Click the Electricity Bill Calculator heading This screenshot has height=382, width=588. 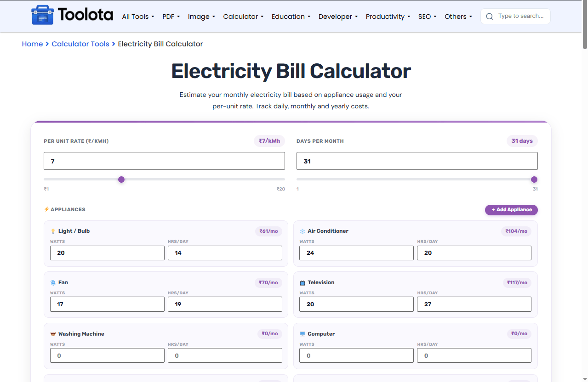point(291,71)
